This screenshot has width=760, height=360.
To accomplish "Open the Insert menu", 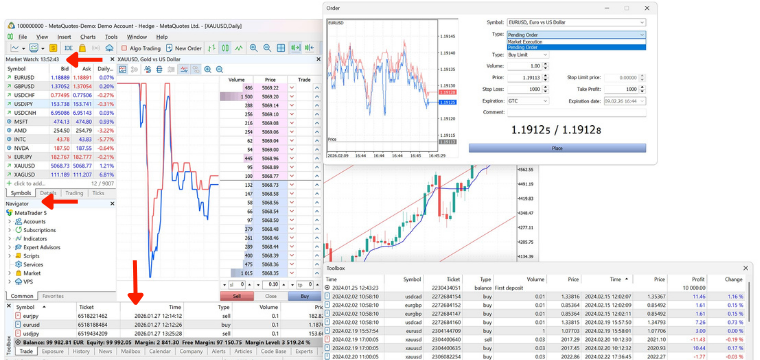I will [x=64, y=37].
